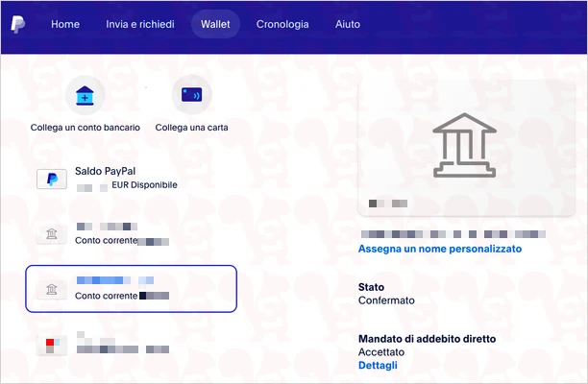Select the Wallet tab
Viewport: 588px width, 384px height.
click(x=215, y=24)
